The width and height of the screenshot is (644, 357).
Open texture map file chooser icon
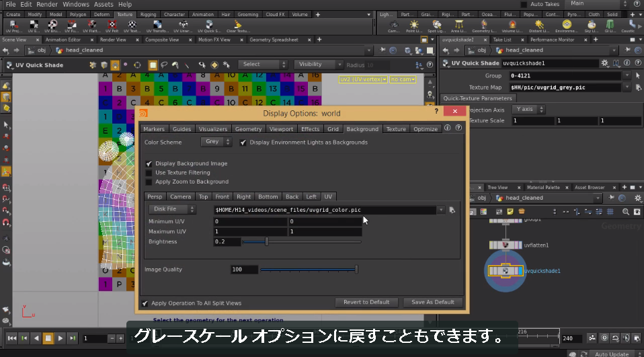coord(638,87)
